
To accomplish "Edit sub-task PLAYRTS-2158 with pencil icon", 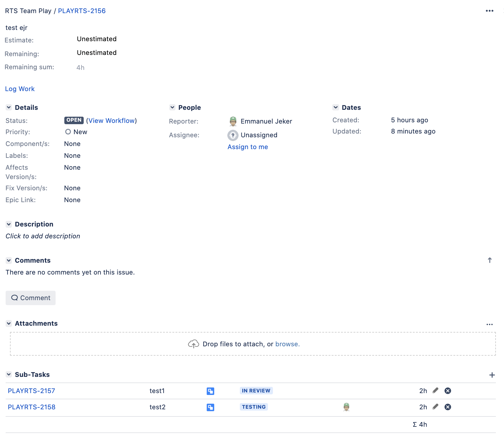I will (435, 407).
